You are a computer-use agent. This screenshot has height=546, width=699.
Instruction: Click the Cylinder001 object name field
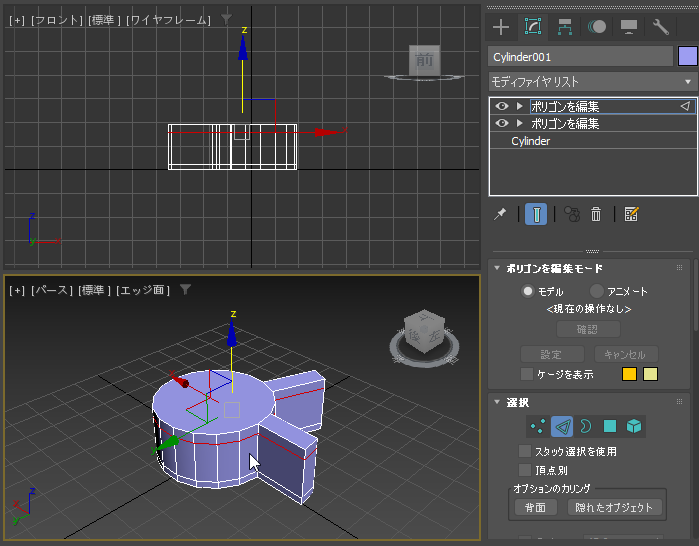(x=580, y=57)
